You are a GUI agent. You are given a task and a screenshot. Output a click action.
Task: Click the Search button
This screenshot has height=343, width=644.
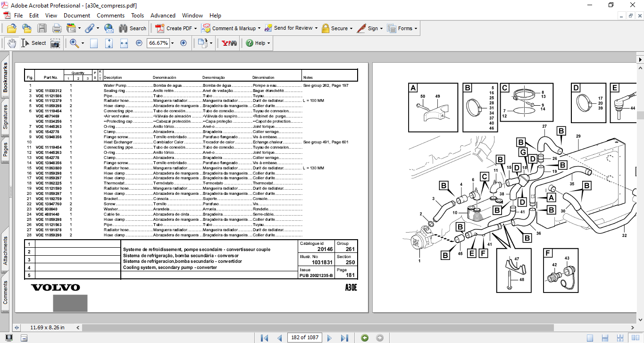click(133, 28)
